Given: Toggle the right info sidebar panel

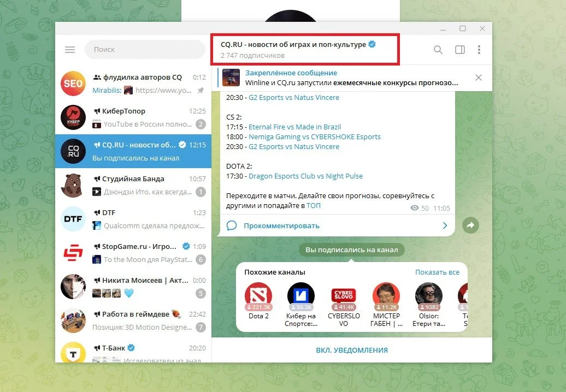Looking at the screenshot, I should pyautogui.click(x=460, y=50).
